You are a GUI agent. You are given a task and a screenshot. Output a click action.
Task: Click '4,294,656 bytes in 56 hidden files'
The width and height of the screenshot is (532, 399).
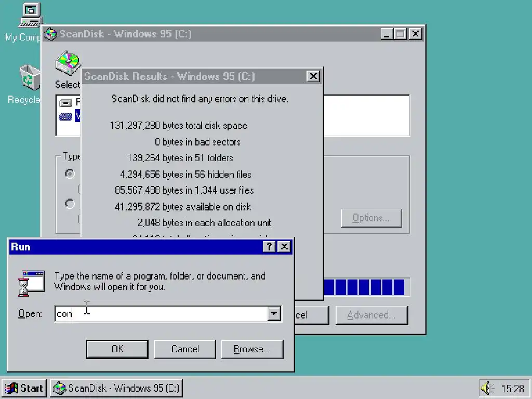185,175
